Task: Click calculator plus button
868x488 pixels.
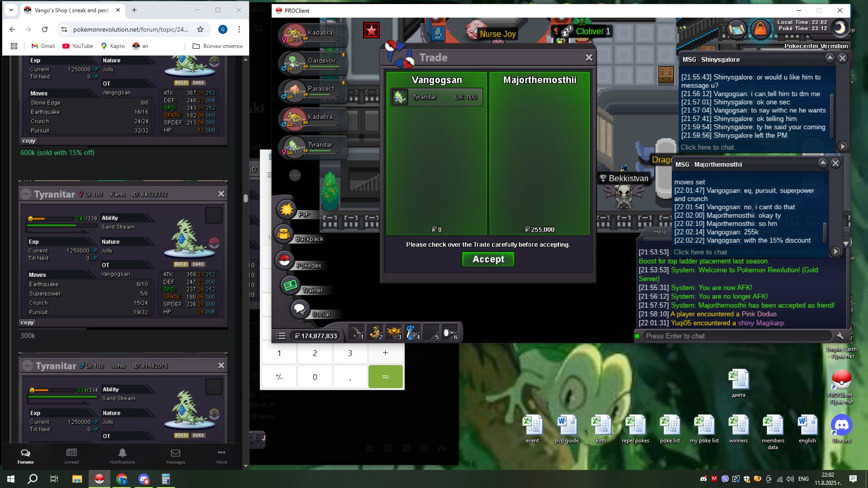Action: click(385, 353)
